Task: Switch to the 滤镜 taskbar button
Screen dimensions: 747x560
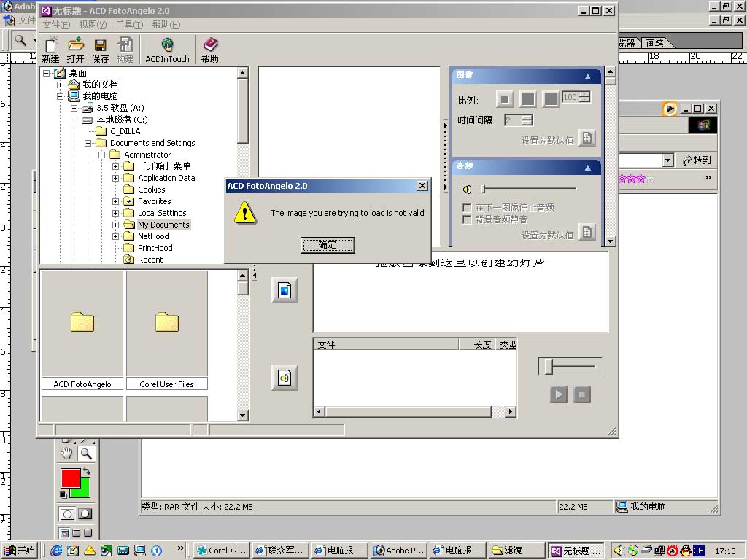Action: [x=517, y=551]
